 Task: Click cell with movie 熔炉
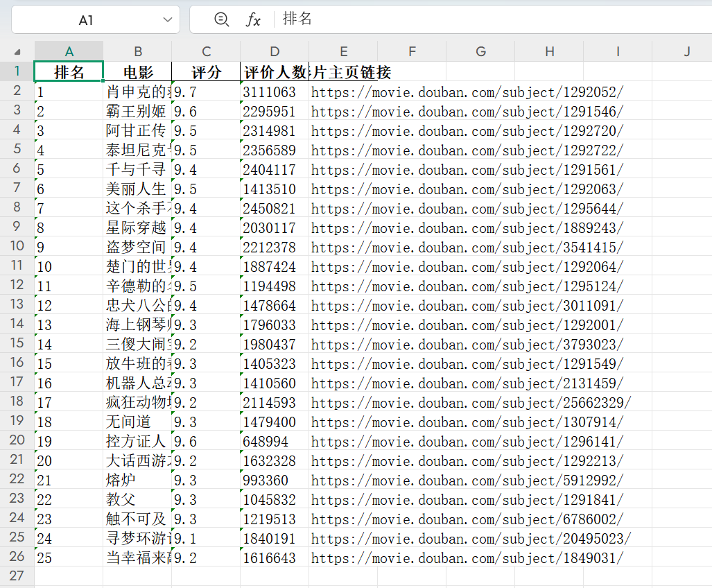(x=137, y=480)
